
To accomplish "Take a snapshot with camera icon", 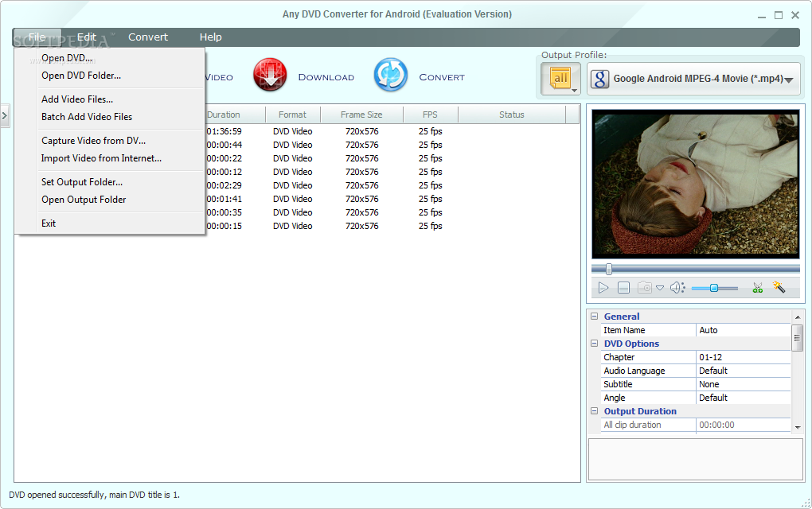I will pyautogui.click(x=645, y=288).
